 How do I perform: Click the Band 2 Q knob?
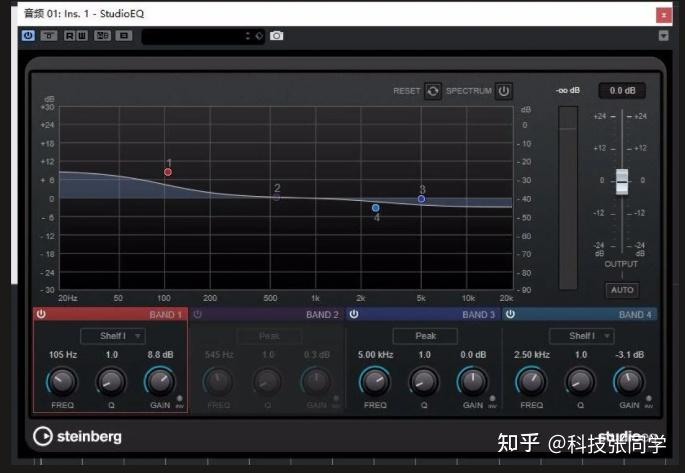[x=267, y=381]
